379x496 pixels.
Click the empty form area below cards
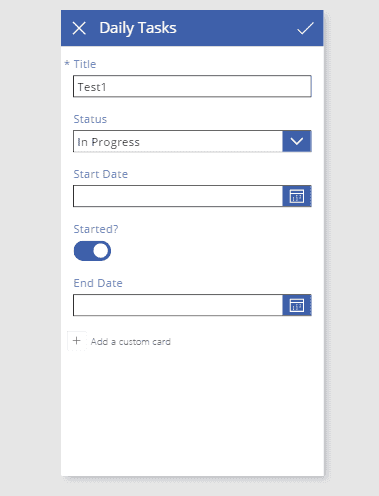click(192, 413)
